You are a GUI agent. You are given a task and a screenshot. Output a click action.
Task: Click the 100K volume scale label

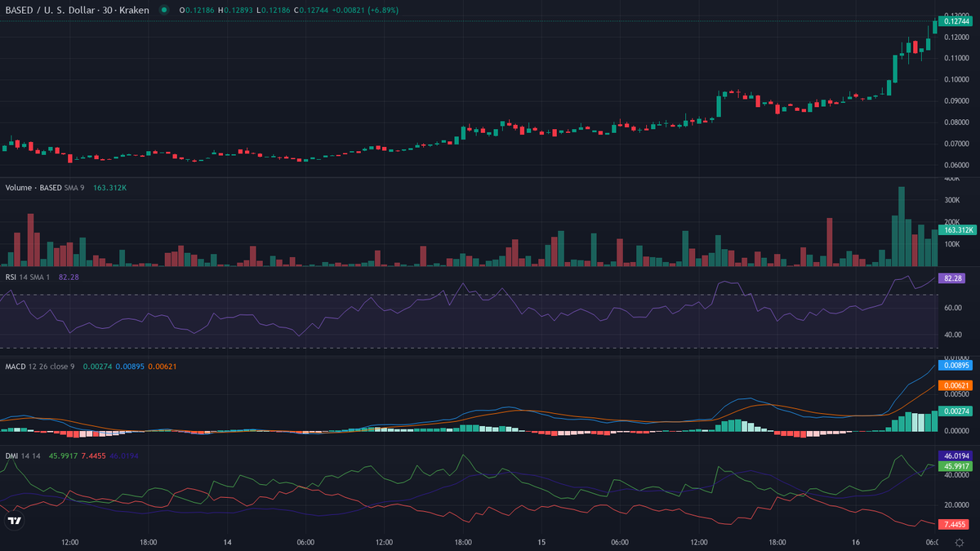952,243
